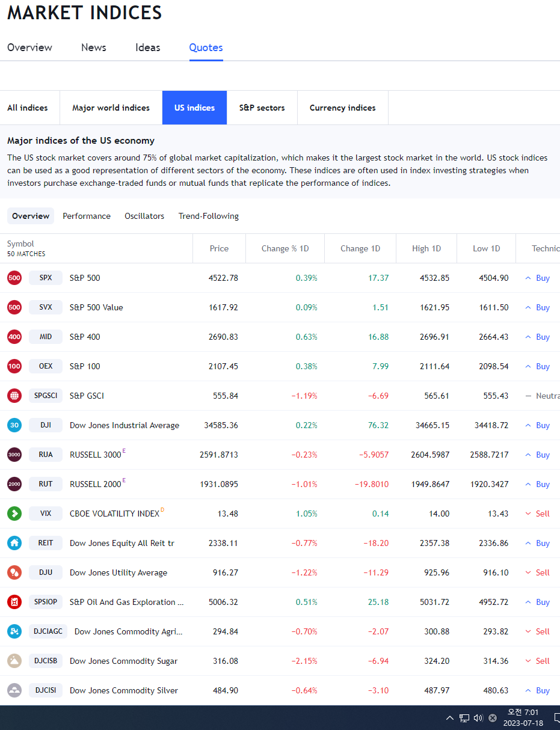Open Dow Jones Commodity Silver link

(x=124, y=690)
